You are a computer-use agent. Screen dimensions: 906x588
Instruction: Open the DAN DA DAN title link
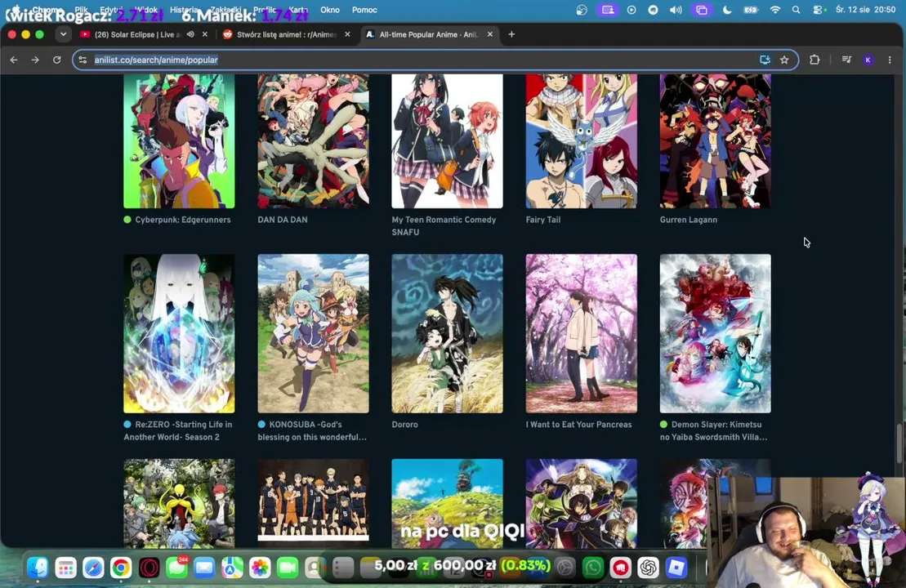(x=283, y=220)
